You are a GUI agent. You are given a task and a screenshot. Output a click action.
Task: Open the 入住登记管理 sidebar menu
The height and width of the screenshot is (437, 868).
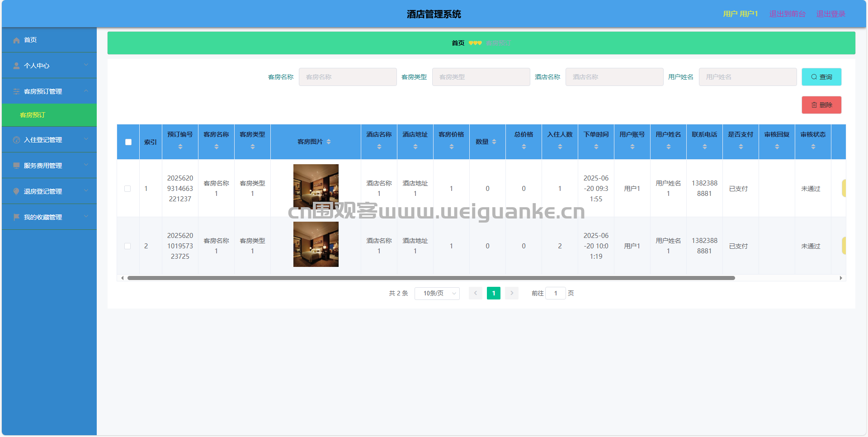point(49,140)
